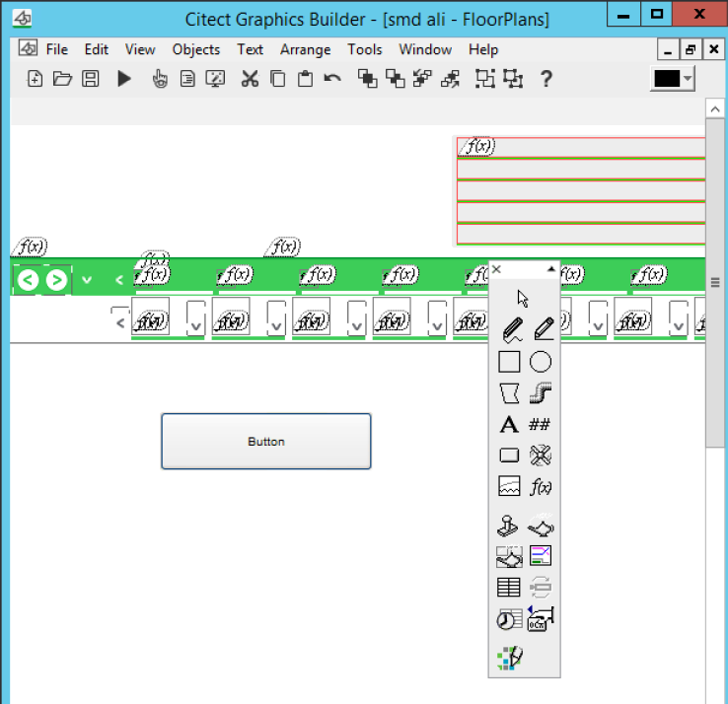This screenshot has height=704, width=728.
Task: Select the Paste Symbol stamp tool
Action: coord(507,526)
